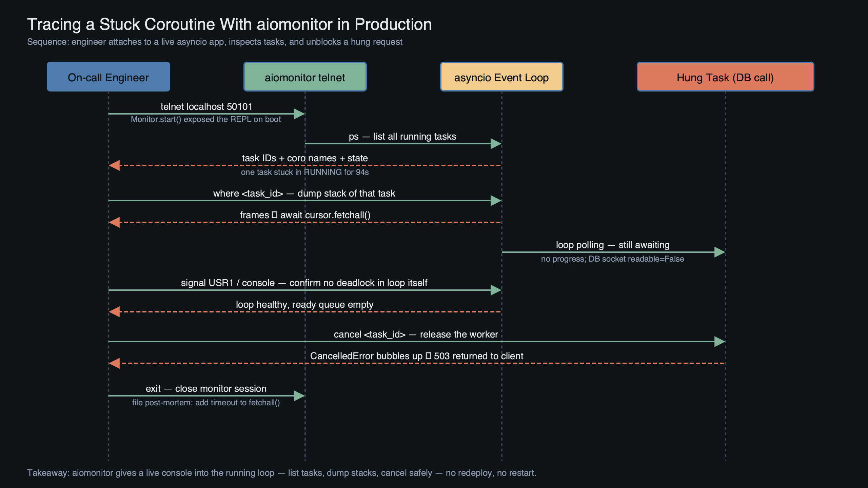The height and width of the screenshot is (488, 868).
Task: Click the telnet localhost 50101 message arrow
Action: tap(206, 114)
